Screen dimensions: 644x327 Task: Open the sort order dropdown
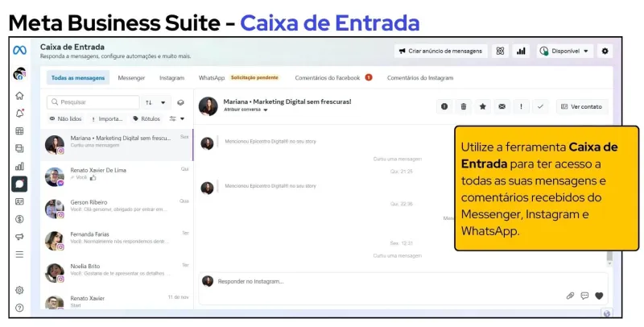tap(156, 102)
